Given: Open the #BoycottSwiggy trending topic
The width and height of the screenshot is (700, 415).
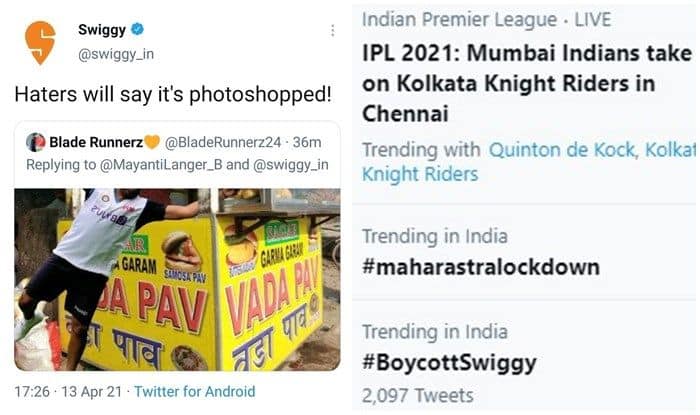Looking at the screenshot, I should pos(449,363).
